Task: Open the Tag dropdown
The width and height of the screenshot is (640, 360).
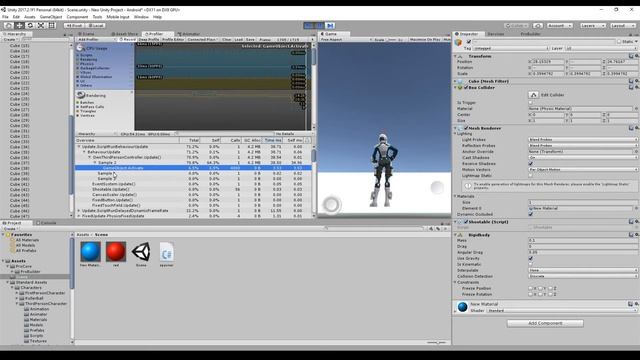Action: (511, 48)
